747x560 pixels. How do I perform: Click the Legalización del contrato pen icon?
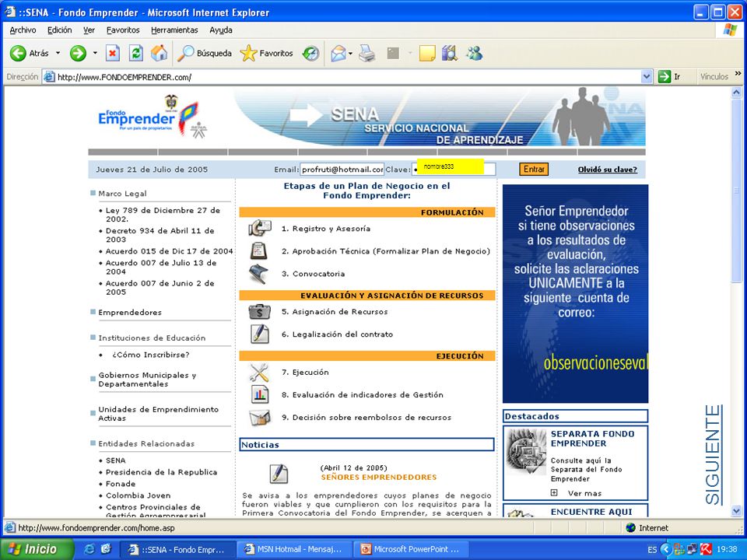tap(260, 334)
